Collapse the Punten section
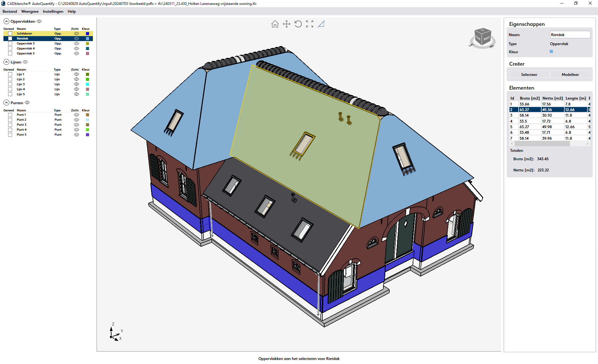598x364 pixels. click(6, 103)
